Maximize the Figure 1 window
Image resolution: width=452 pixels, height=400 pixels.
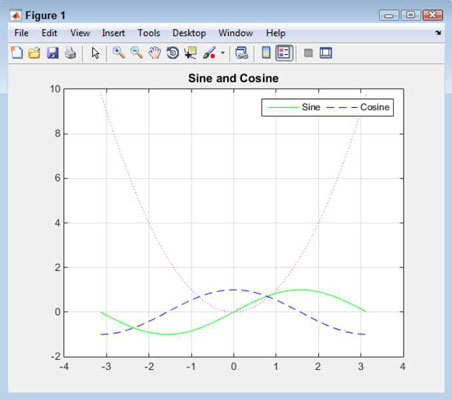tap(411, 15)
